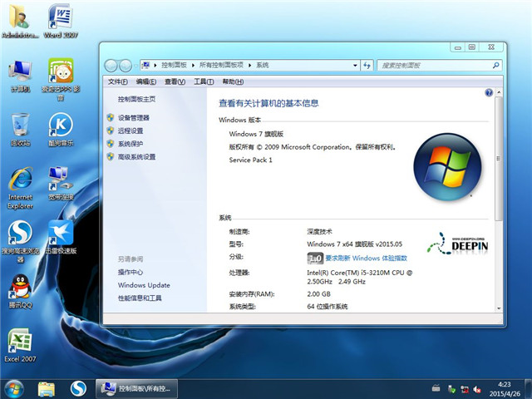532x399 pixels.
Task: Click the network tray icon
Action: tap(465, 389)
